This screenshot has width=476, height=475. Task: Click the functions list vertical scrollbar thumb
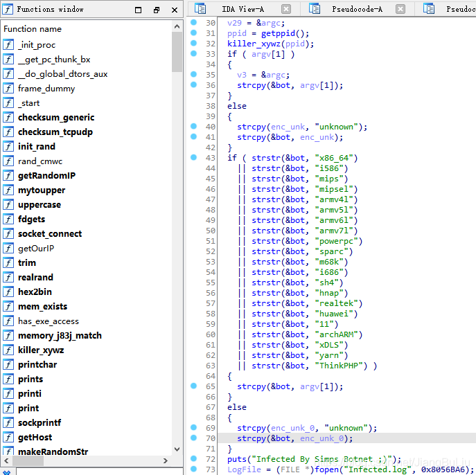(177, 52)
